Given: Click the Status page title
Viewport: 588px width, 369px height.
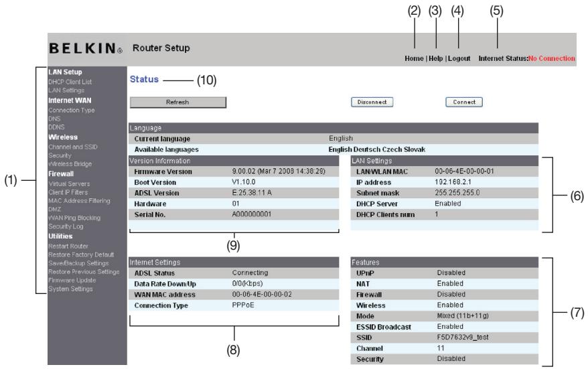Looking at the screenshot, I should [144, 80].
